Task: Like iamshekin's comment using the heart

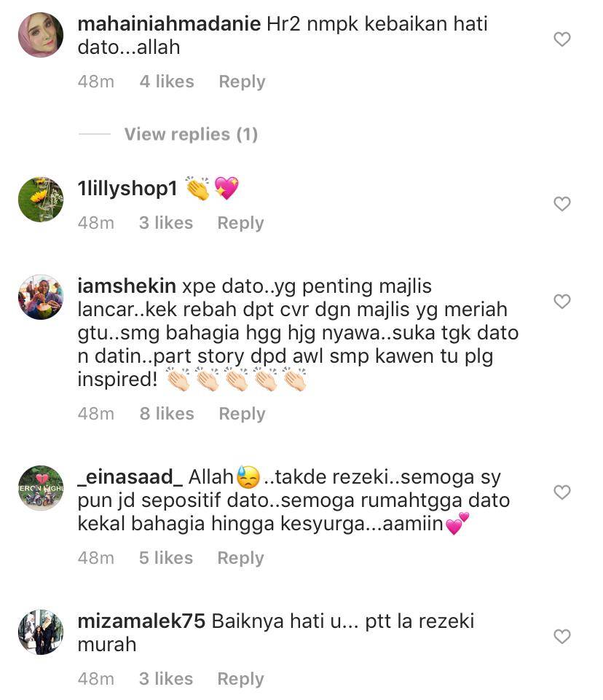Action: (562, 302)
